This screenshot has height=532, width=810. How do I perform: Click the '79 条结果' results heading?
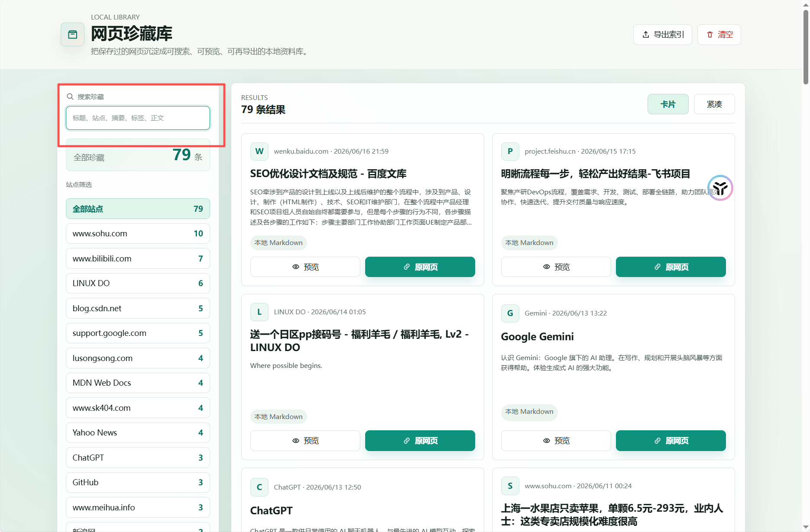click(263, 110)
